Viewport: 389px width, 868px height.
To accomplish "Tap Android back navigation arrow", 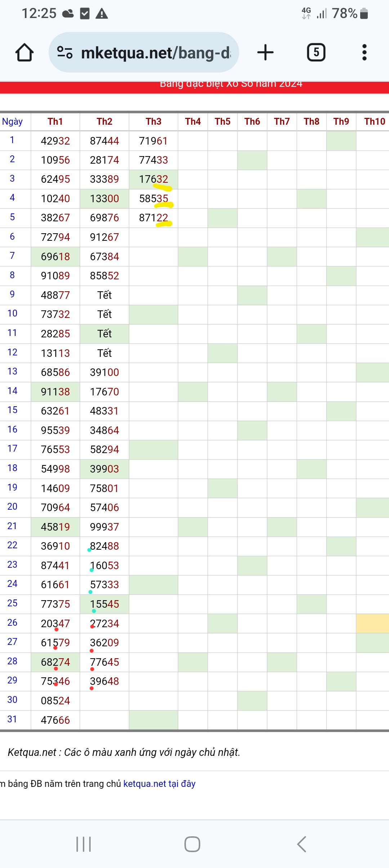I will click(x=302, y=844).
